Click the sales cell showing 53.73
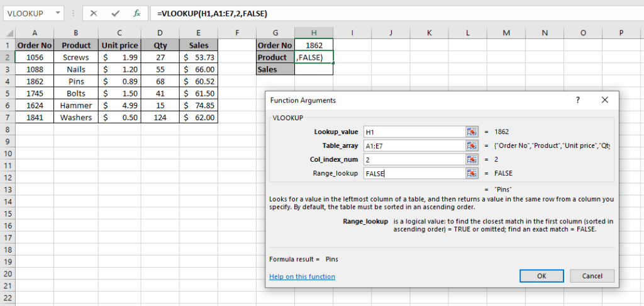Screen dimensions: 644x306 pos(199,57)
